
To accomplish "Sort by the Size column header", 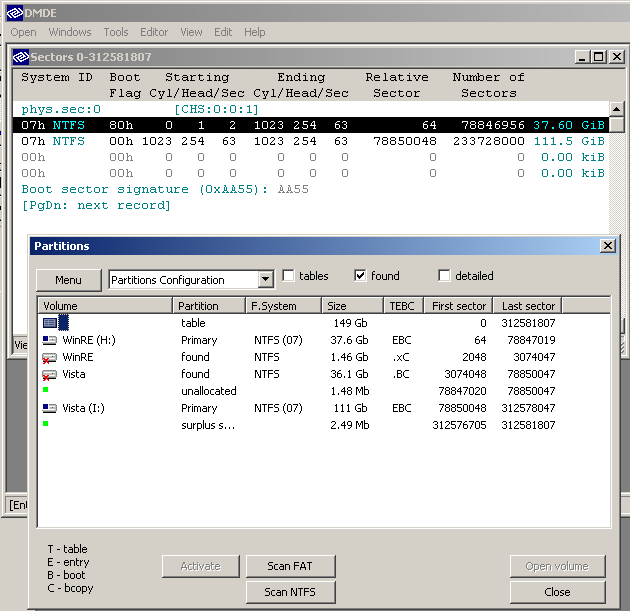I will pyautogui.click(x=352, y=306).
